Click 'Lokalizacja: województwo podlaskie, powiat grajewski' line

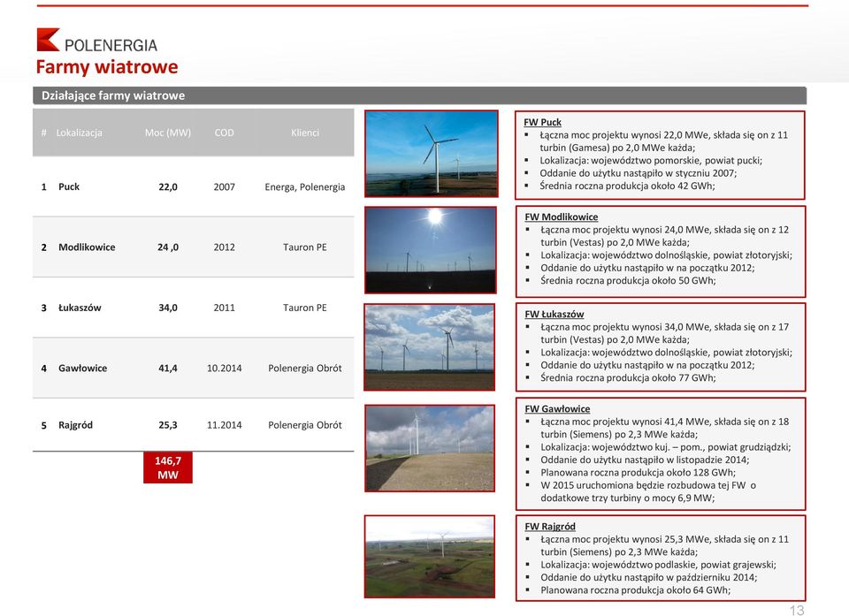[x=658, y=565]
